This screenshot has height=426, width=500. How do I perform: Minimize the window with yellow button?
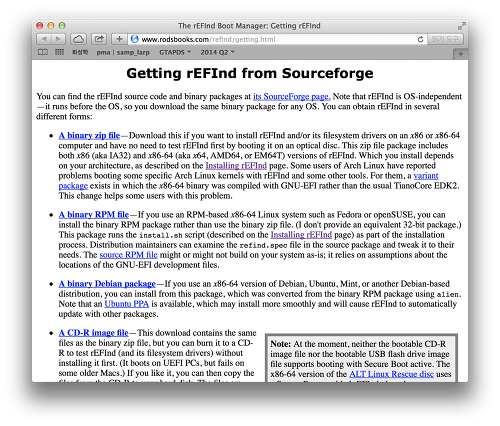51,25
